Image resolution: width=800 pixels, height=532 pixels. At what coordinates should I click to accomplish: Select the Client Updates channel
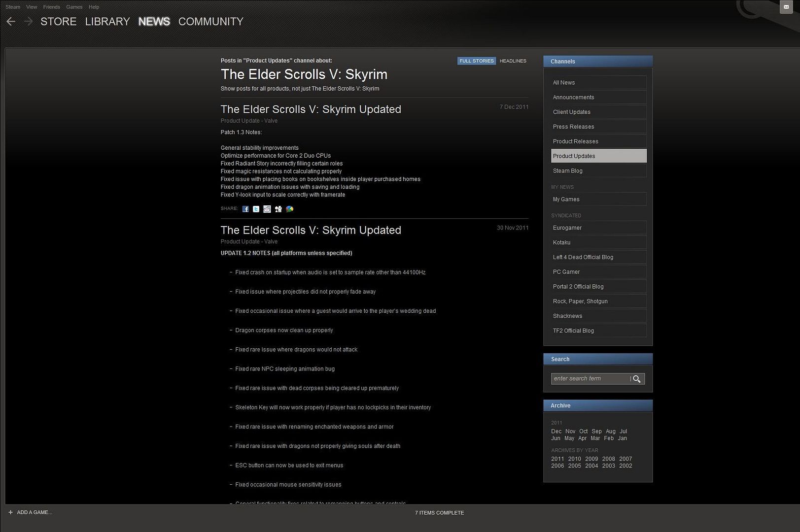click(599, 112)
